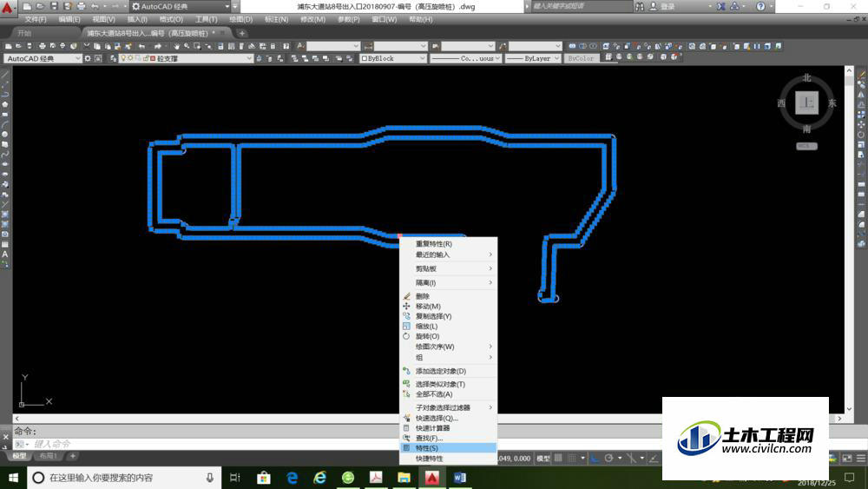Click 登录 sign-in button
The height and width of the screenshot is (489, 868).
[662, 7]
